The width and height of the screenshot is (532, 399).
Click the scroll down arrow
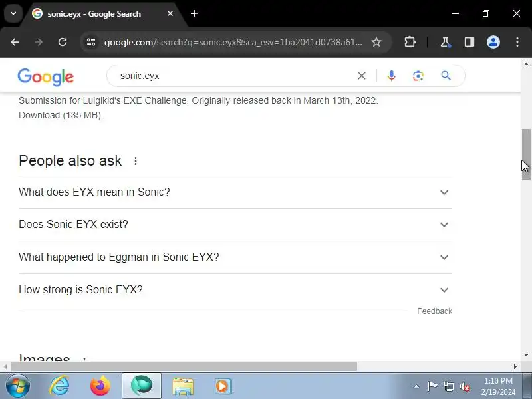(526, 355)
